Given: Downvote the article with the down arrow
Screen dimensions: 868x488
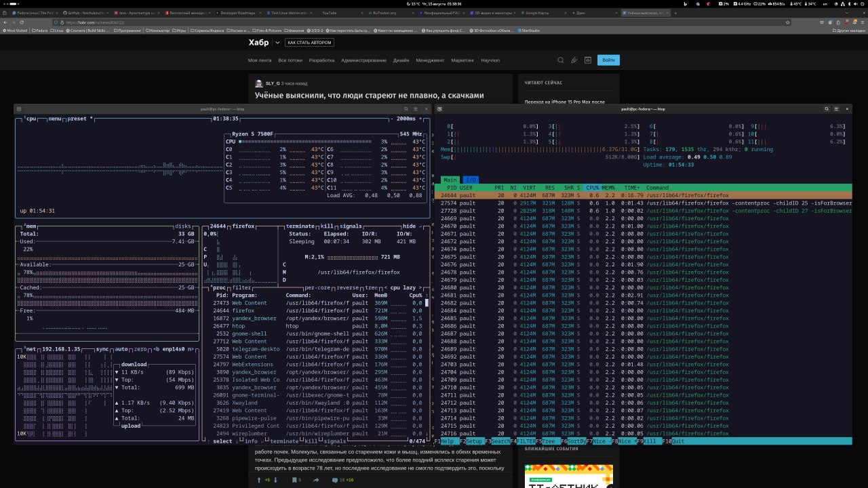Looking at the screenshot, I should pos(275,480).
